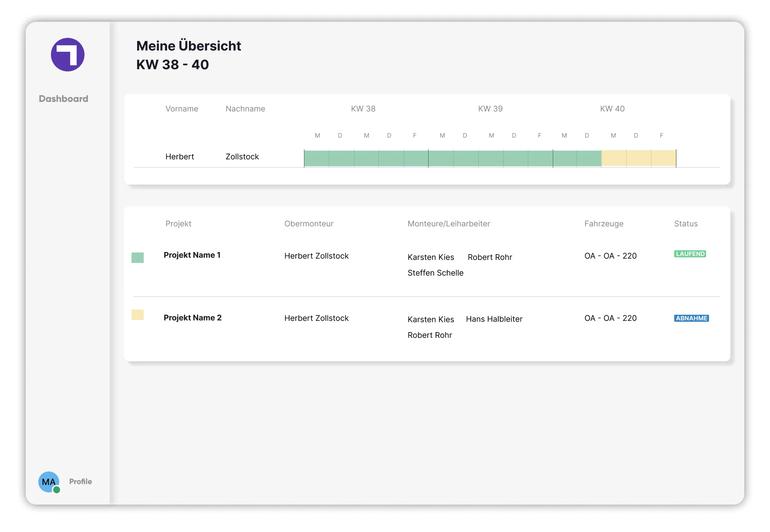Click Karsten Kies in Projekt Name 2 row

tap(431, 320)
